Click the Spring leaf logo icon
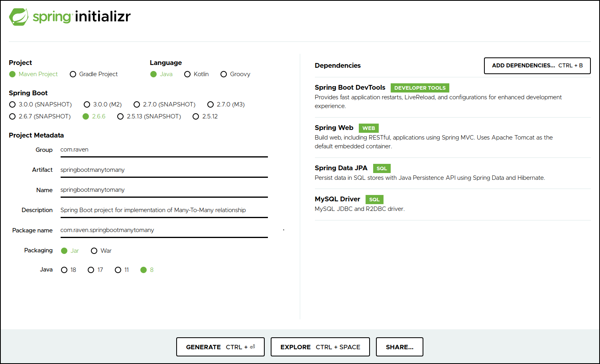 tap(19, 17)
